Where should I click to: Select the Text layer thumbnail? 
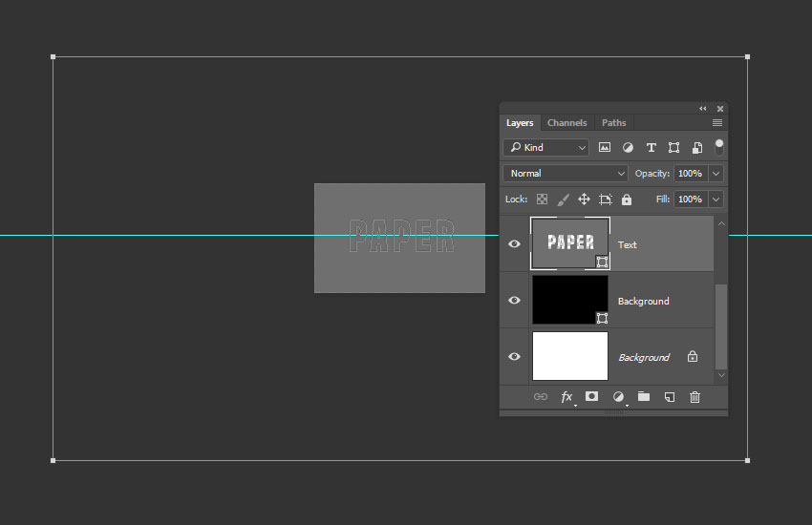tap(570, 243)
